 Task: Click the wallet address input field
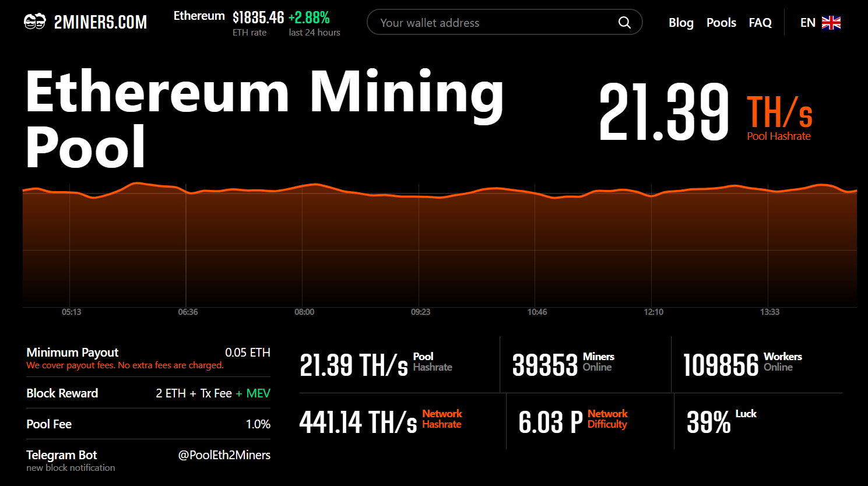click(496, 22)
